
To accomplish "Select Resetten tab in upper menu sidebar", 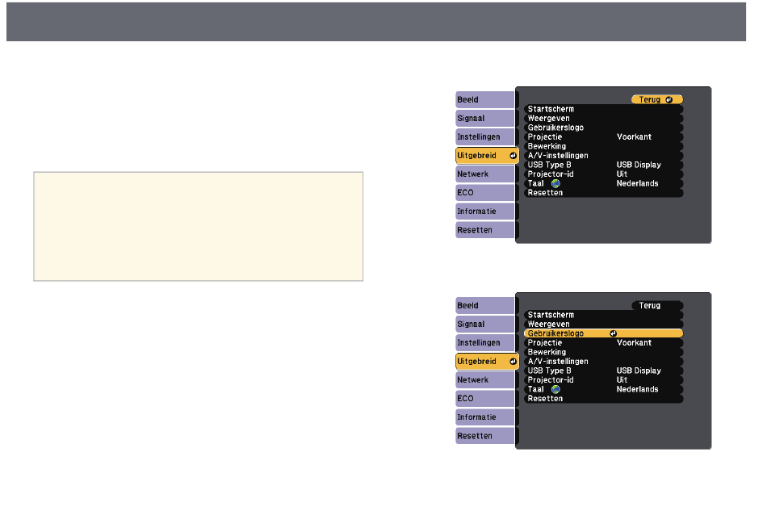I will [x=484, y=230].
